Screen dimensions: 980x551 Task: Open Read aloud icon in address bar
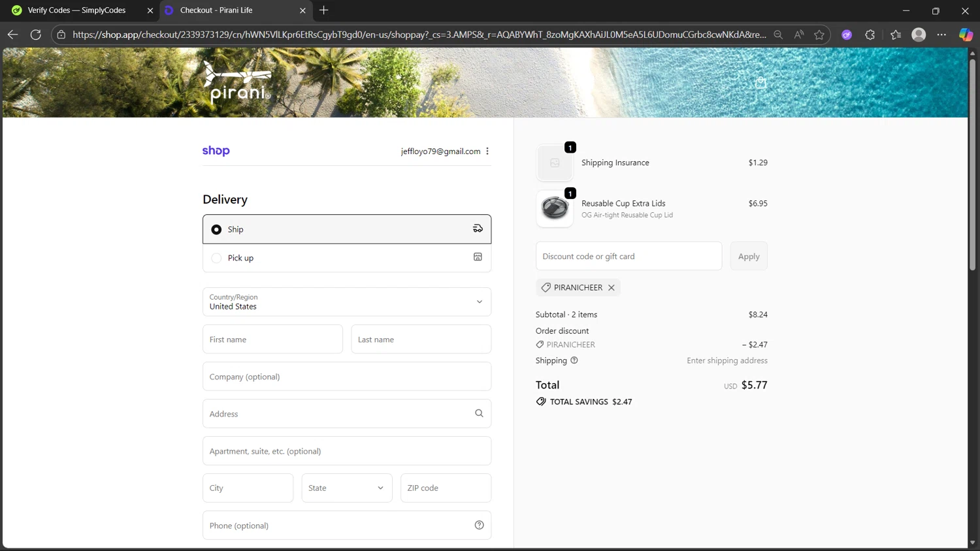point(798,35)
